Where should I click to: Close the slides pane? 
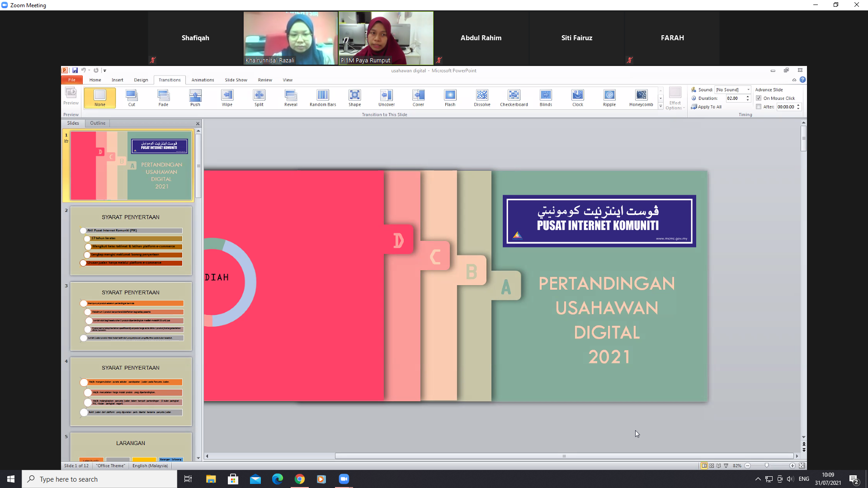198,123
